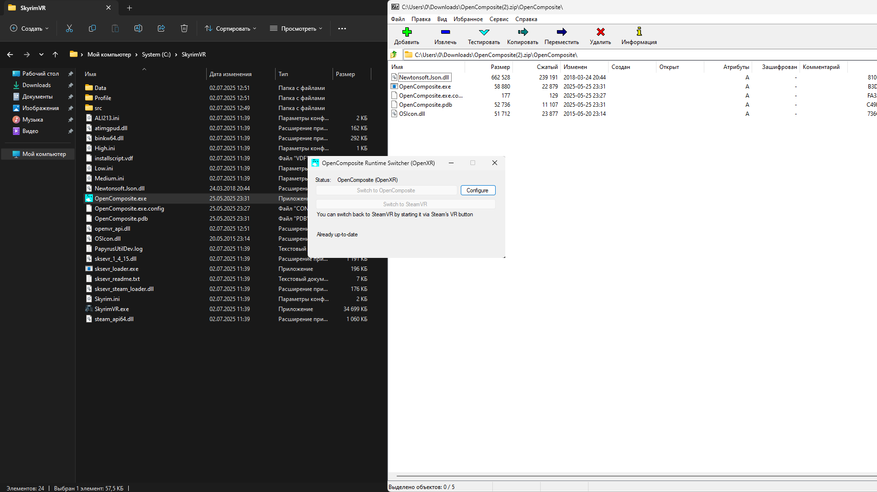Click the 7-Zip Добавить (Add) icon

click(406, 33)
